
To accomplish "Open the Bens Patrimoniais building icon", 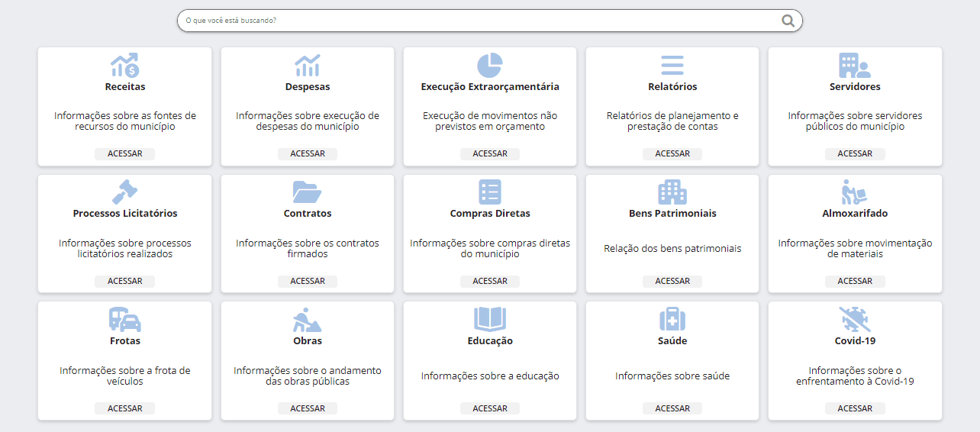I will 672,192.
